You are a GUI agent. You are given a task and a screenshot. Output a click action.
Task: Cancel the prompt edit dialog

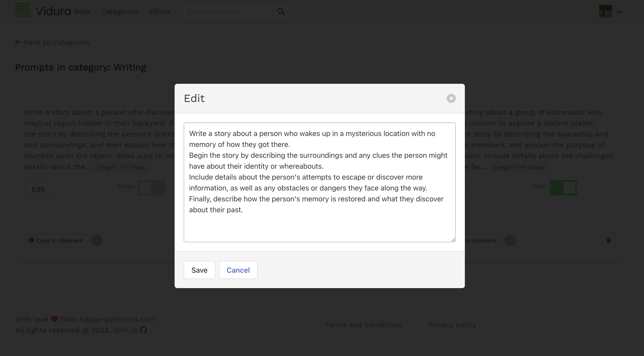tap(238, 270)
